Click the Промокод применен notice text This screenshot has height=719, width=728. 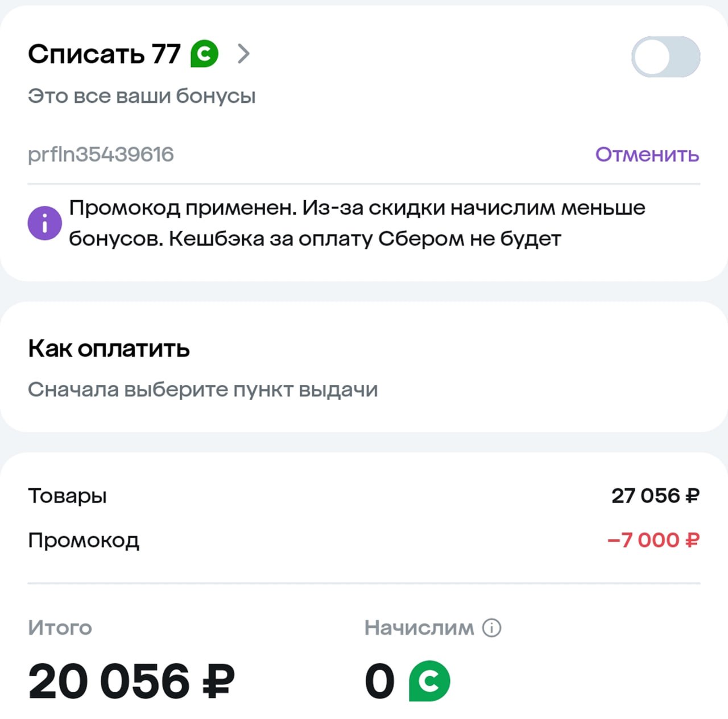[357, 223]
